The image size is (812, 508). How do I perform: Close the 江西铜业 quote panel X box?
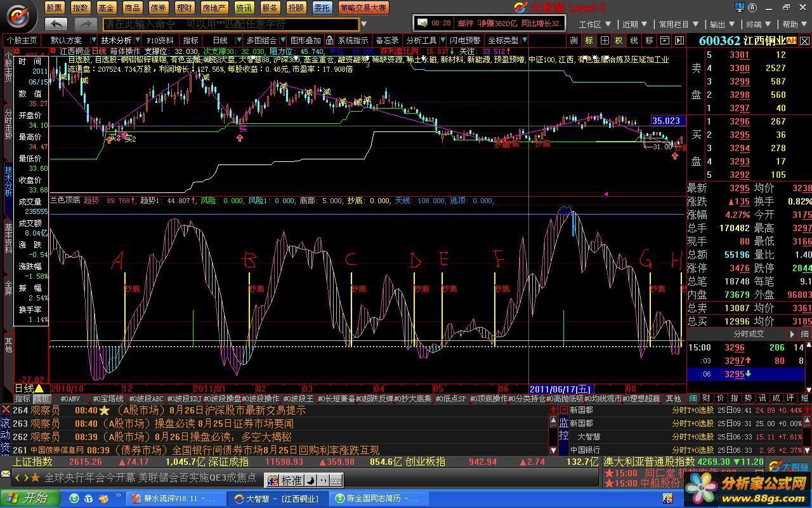(x=806, y=40)
